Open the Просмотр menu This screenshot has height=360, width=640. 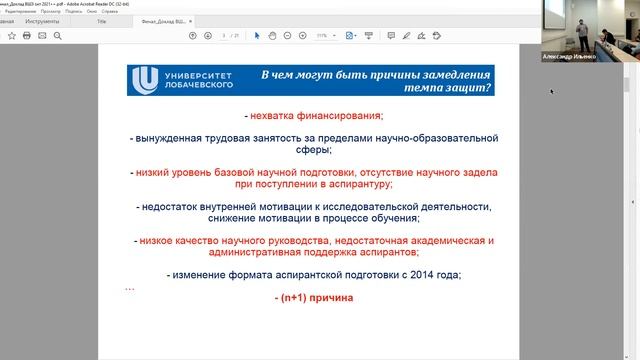click(51, 11)
